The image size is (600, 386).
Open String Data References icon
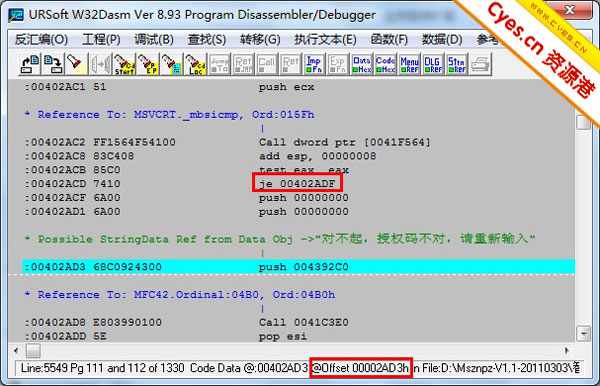[457, 64]
